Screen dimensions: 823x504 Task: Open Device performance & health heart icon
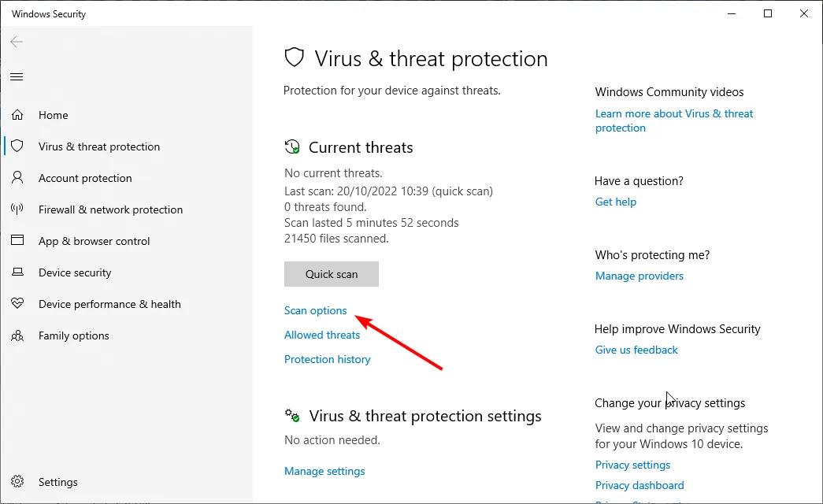(x=17, y=303)
